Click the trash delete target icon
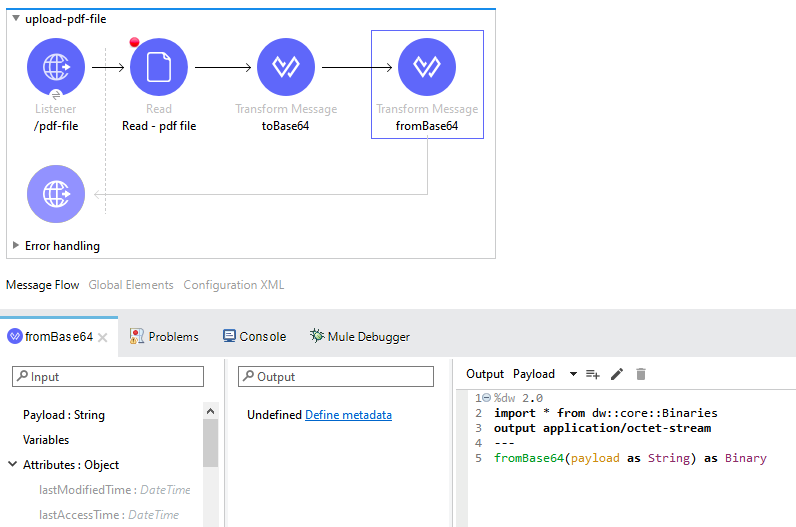Viewport: 796px width, 527px height. 641,374
